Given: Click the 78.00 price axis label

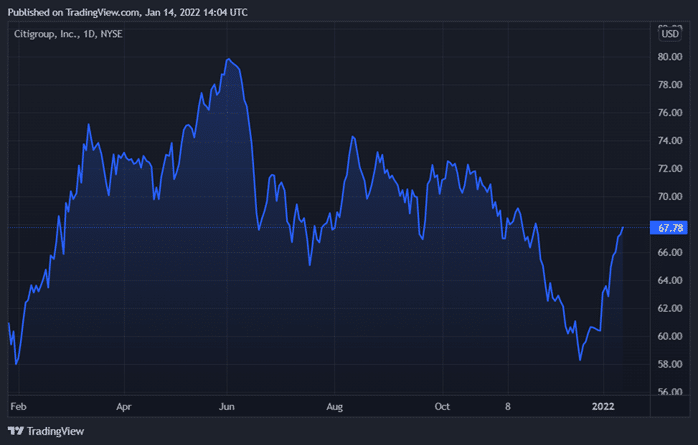Looking at the screenshot, I should click(670, 85).
